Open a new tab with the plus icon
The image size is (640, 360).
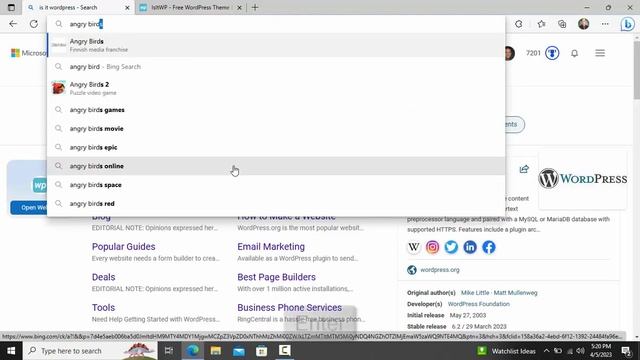coord(255,7)
